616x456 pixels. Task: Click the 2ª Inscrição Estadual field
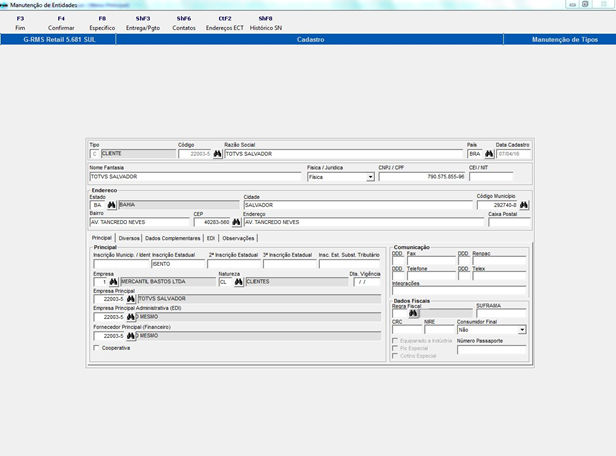234,264
